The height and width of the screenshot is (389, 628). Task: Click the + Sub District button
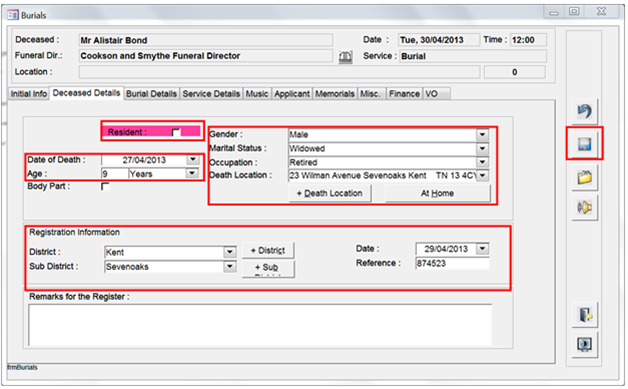(268, 268)
